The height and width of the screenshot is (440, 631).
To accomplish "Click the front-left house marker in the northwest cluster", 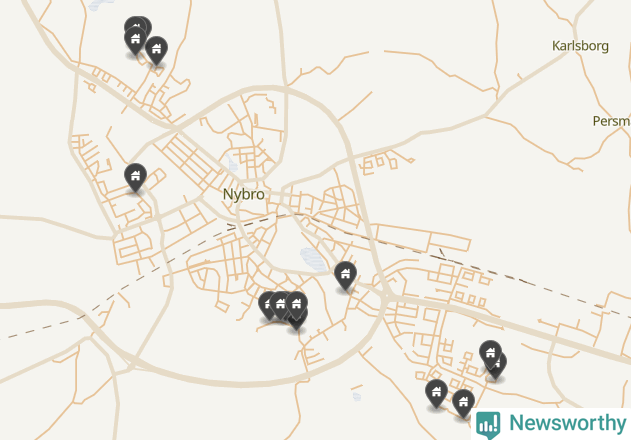I will pos(135,40).
